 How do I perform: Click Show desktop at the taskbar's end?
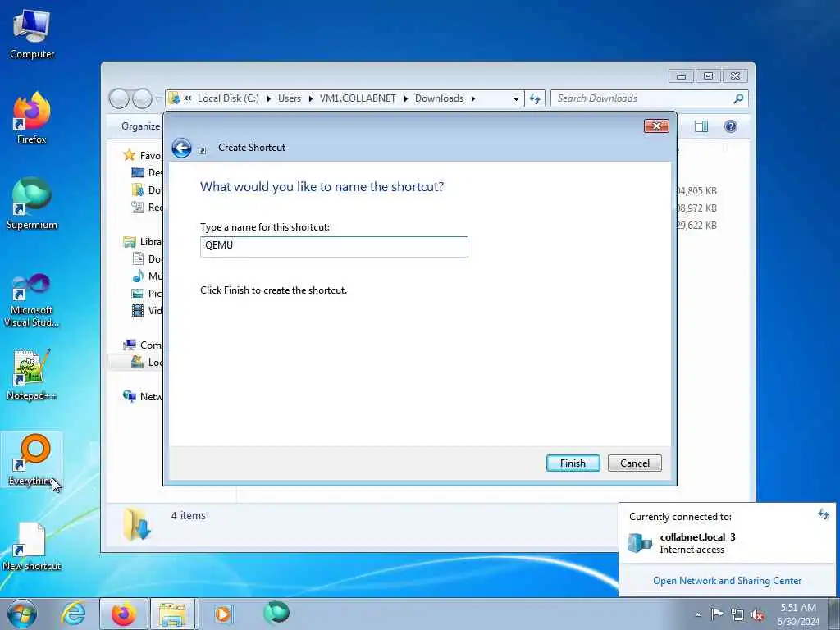833,614
